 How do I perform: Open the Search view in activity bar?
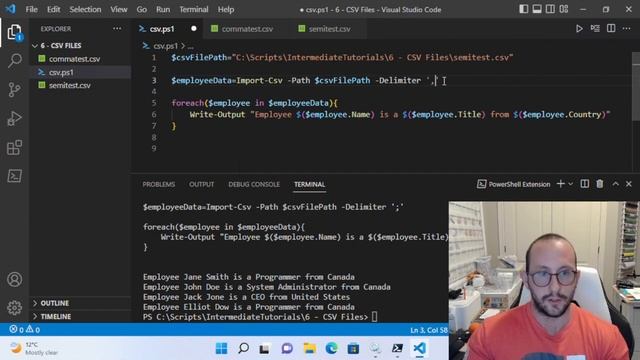click(14, 60)
